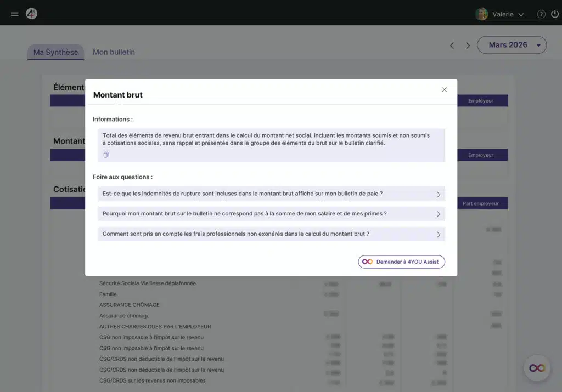Viewport: 562px width, 392px height.
Task: Close the Montant brut dialog
Action: 444,90
